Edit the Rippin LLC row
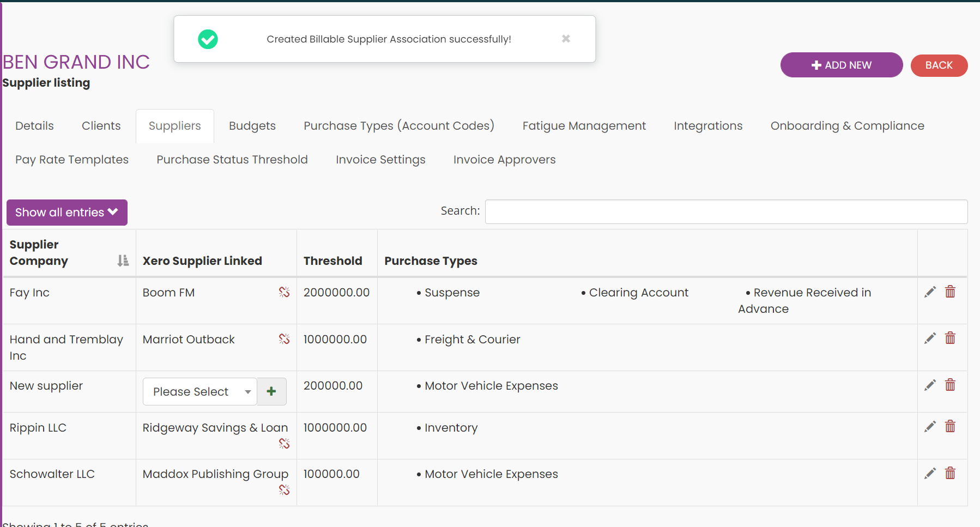Image resolution: width=980 pixels, height=527 pixels. tap(930, 427)
